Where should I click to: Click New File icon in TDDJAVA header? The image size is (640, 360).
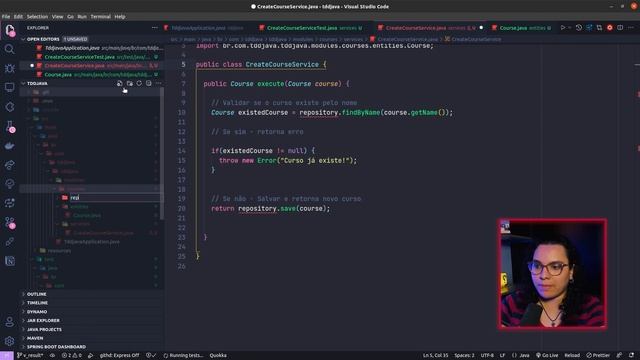[x=120, y=83]
